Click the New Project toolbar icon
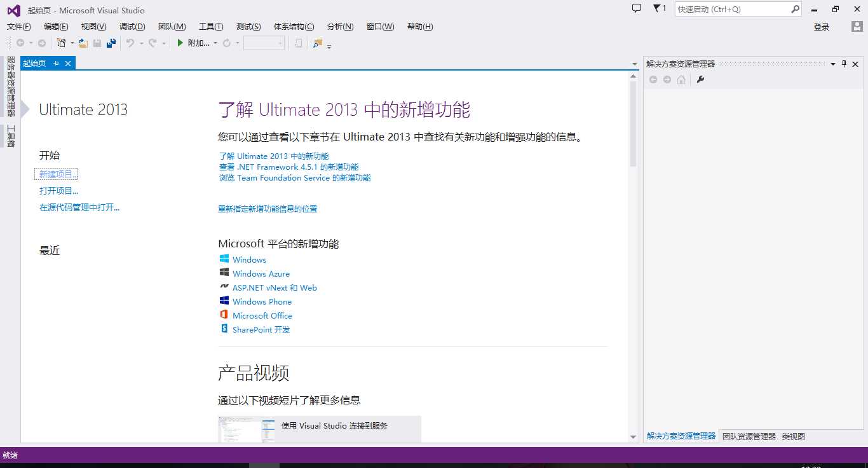Screen dimensions: 868x468 coord(62,43)
